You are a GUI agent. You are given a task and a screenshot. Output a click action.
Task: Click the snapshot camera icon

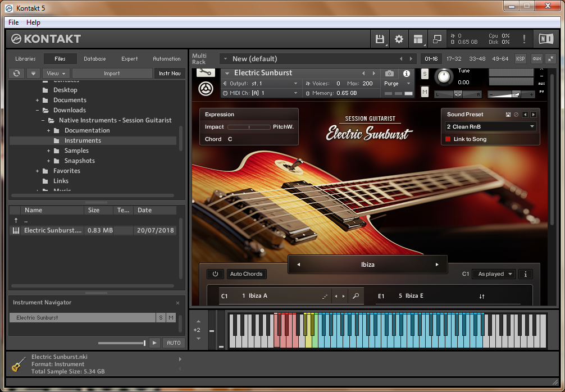(389, 74)
